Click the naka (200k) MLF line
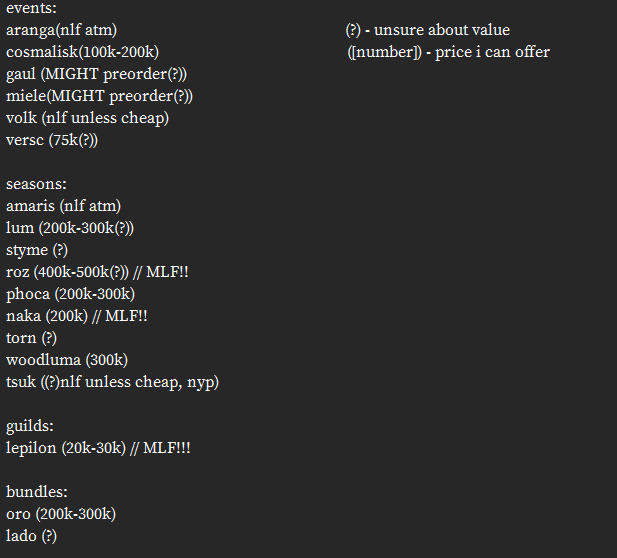 (x=77, y=316)
